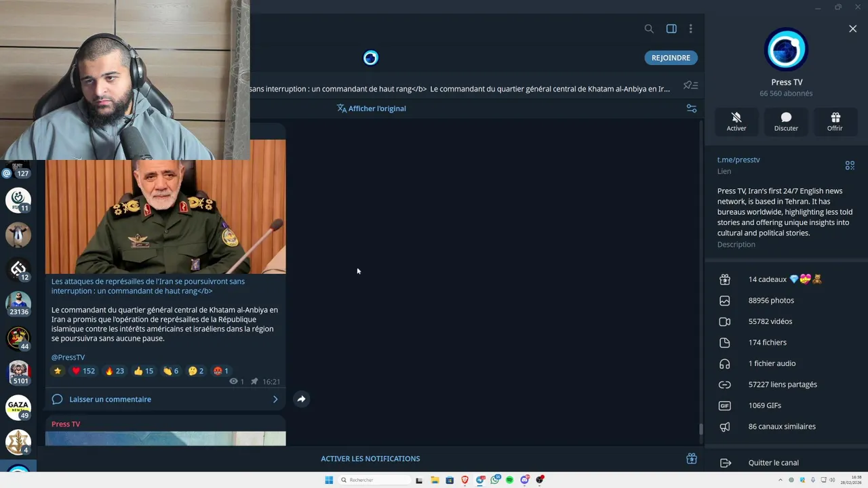Open sidebar chat with 4 badge
The image size is (868, 488).
coord(18,442)
